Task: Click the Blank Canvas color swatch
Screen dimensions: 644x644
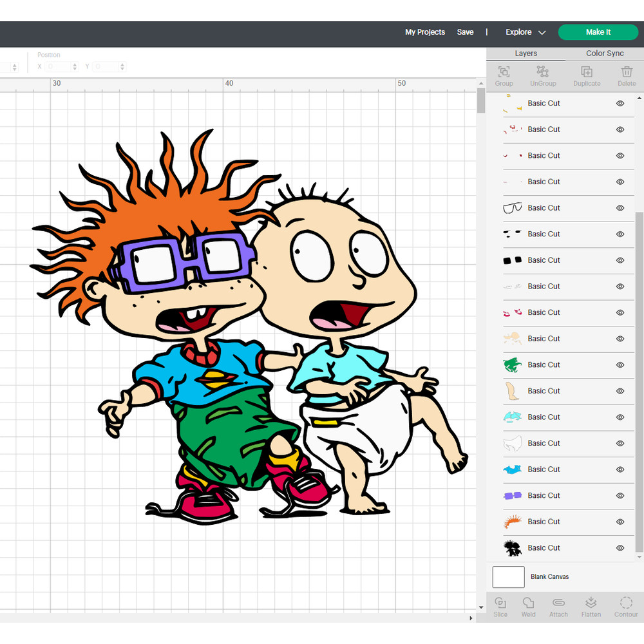Action: coord(508,577)
